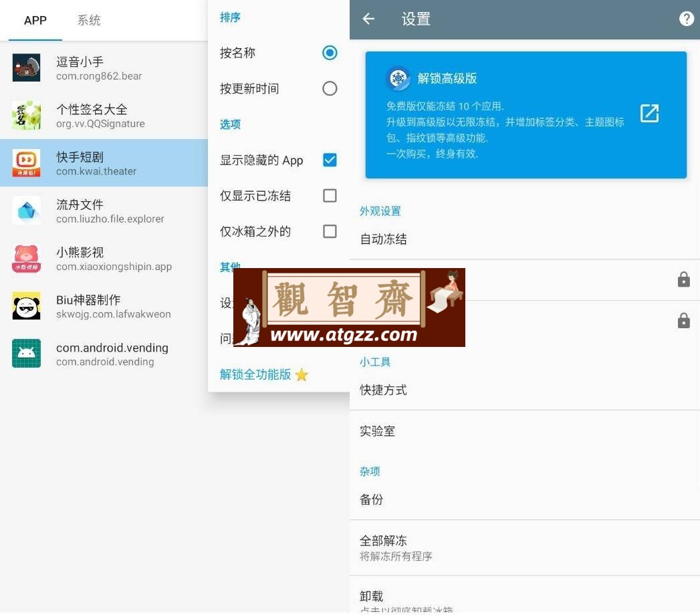Click the com.liuzho.file.explorer package name
The height and width of the screenshot is (615, 700).
[x=110, y=219]
